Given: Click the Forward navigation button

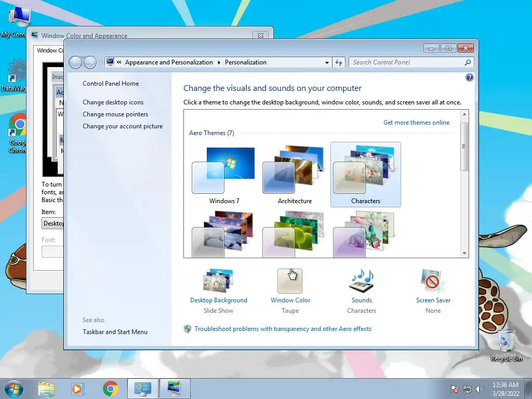Looking at the screenshot, I should (x=90, y=62).
